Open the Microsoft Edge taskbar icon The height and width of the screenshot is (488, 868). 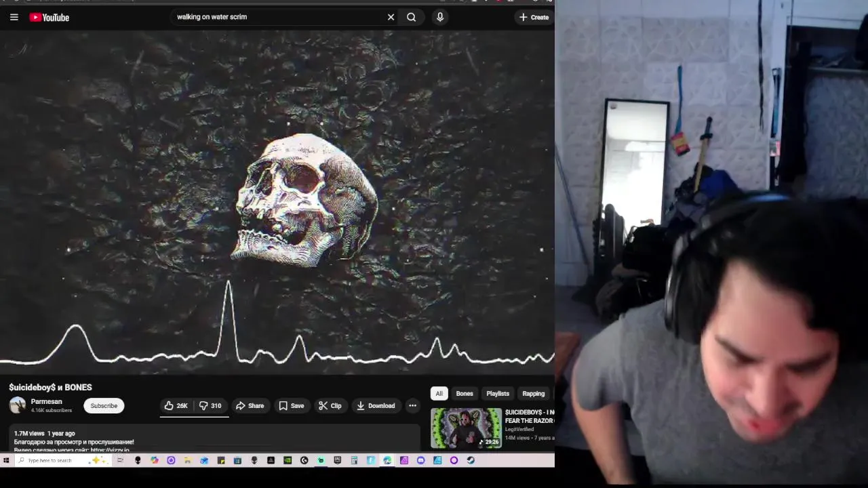387,460
